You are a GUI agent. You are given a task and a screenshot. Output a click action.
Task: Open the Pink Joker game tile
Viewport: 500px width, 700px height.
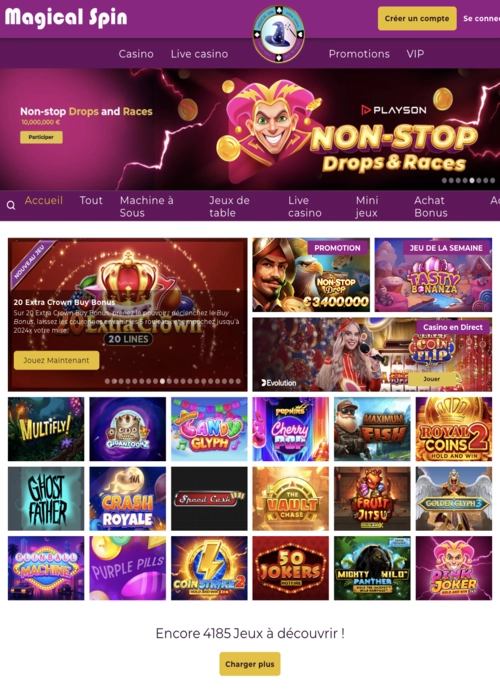(x=454, y=568)
